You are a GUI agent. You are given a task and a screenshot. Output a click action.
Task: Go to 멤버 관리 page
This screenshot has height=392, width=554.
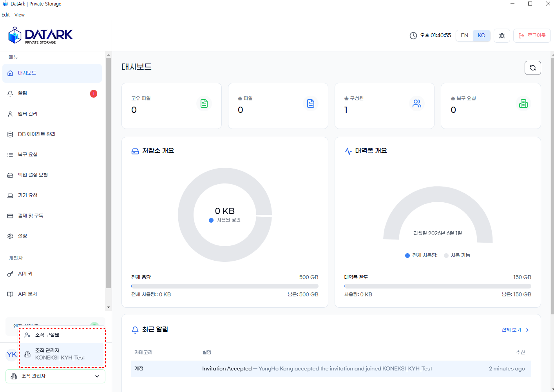pyautogui.click(x=52, y=114)
